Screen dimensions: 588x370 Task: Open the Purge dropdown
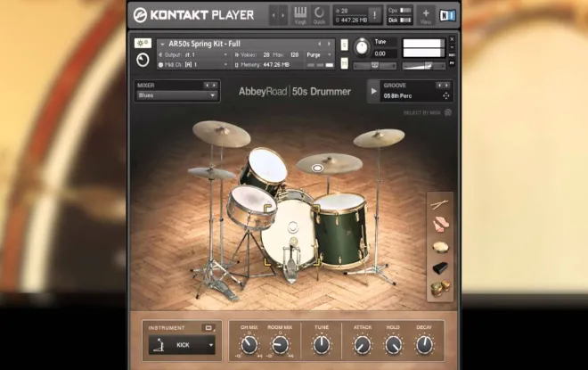[319, 54]
